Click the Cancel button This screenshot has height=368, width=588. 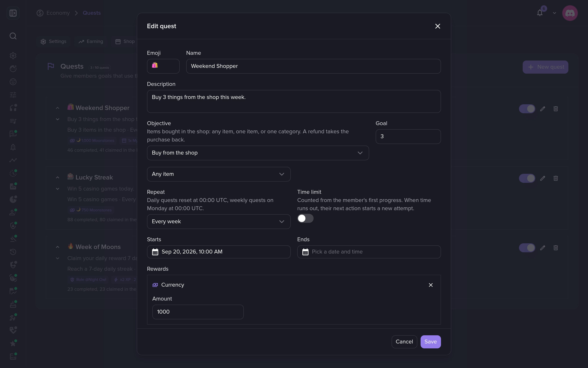coord(404,342)
